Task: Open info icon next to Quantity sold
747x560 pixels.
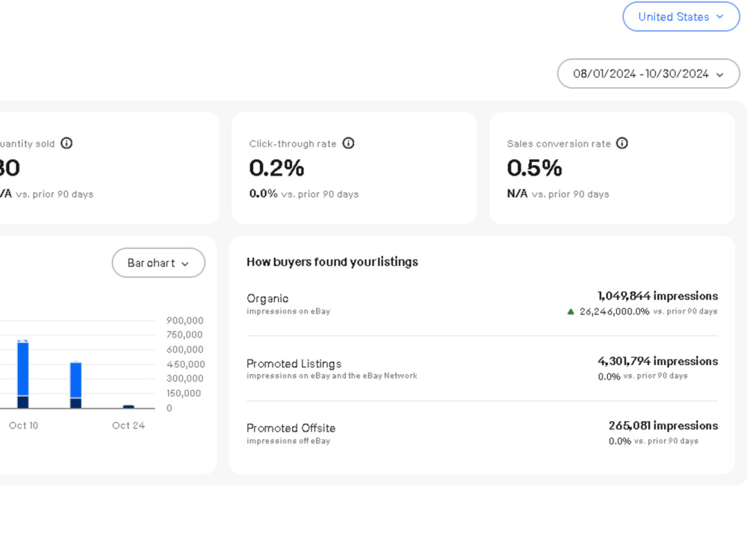Action: (66, 143)
